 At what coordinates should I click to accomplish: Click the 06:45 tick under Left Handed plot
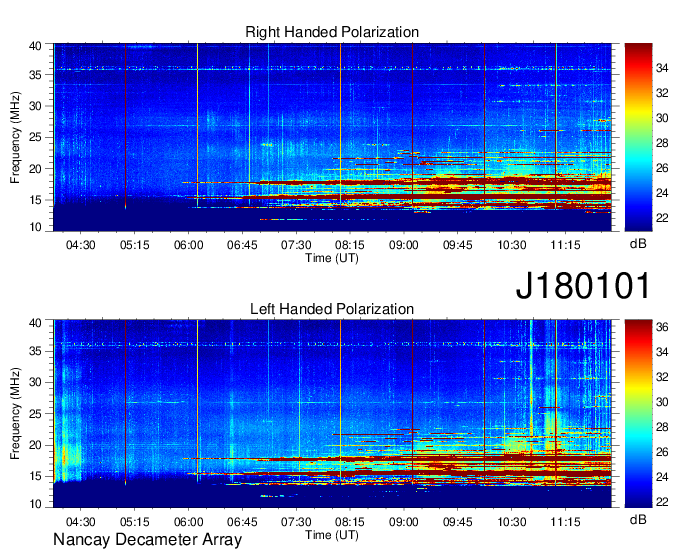[242, 522]
